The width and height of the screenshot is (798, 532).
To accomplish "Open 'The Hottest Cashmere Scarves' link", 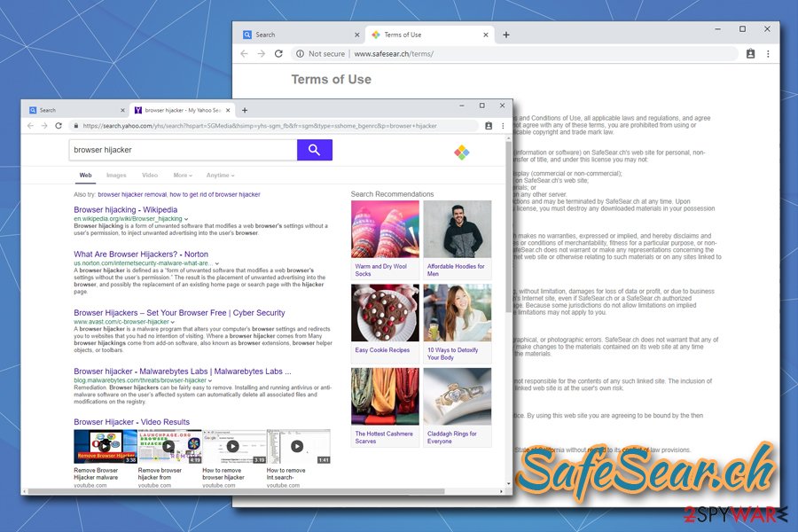I will click(384, 437).
